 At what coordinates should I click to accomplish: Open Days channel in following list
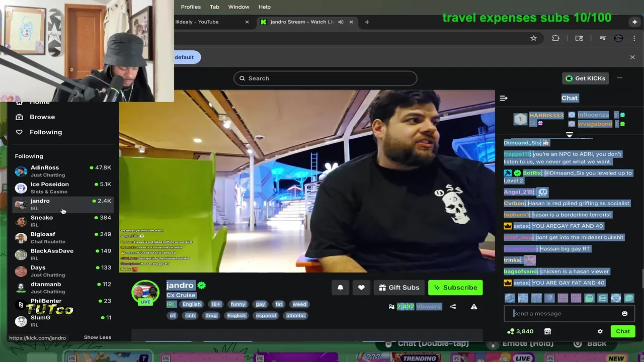pyautogui.click(x=63, y=270)
